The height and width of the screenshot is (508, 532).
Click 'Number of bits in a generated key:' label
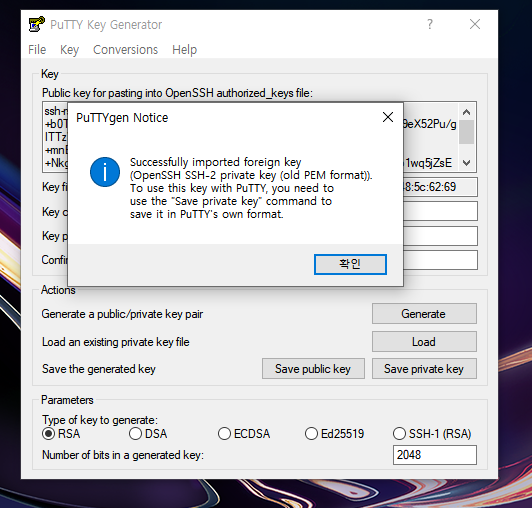[x=122, y=455]
